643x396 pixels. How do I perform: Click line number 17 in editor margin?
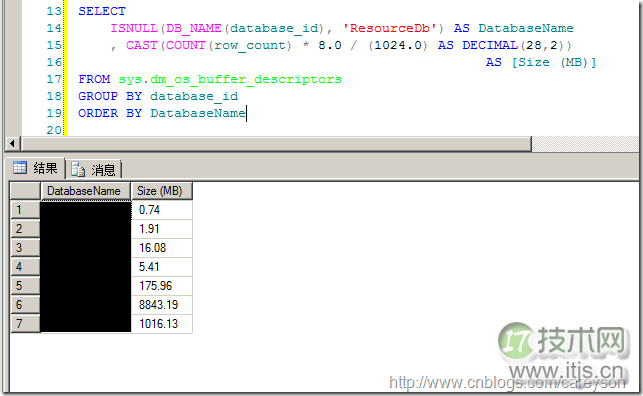pos(54,79)
